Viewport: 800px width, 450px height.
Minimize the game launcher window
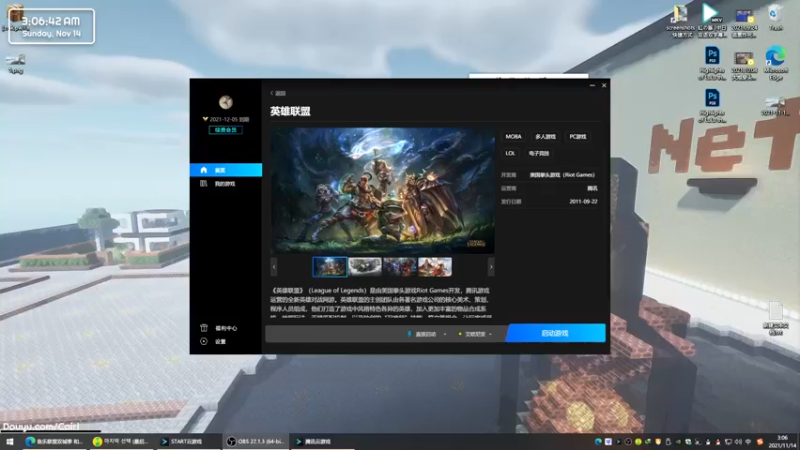[x=592, y=86]
